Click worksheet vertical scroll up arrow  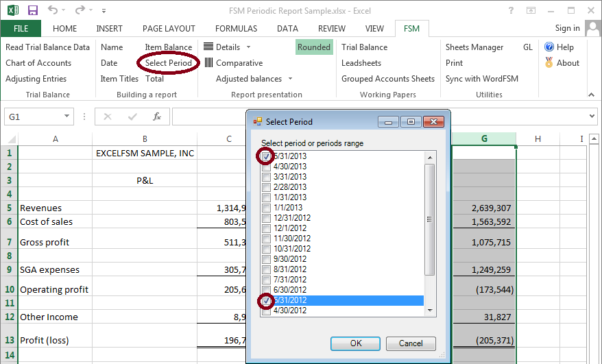tap(594, 138)
